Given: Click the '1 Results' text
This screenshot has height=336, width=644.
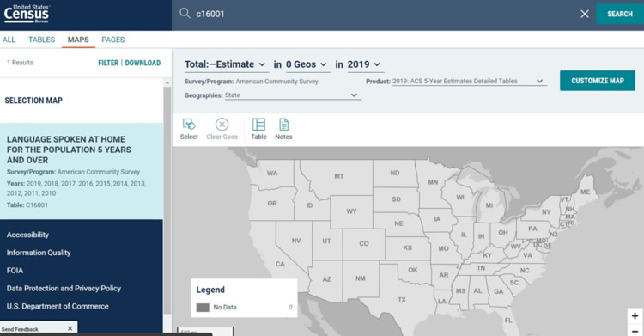Looking at the screenshot, I should [x=20, y=63].
